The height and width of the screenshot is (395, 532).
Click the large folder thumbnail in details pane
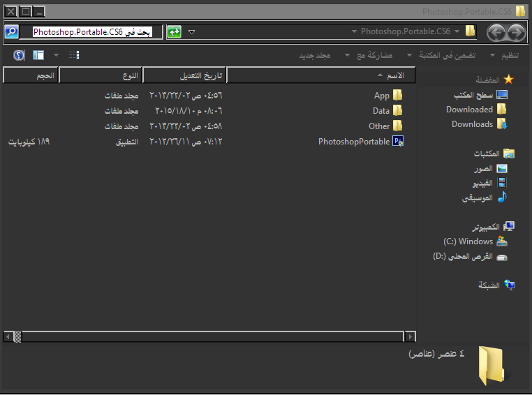(x=491, y=366)
